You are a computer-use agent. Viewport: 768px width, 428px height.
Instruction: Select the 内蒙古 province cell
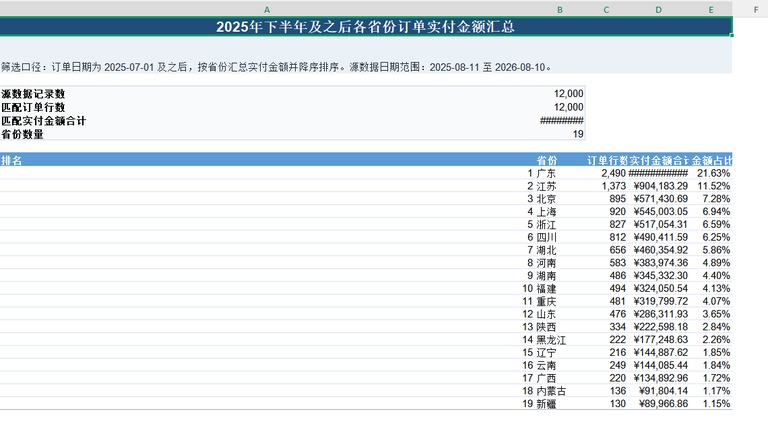coord(560,391)
